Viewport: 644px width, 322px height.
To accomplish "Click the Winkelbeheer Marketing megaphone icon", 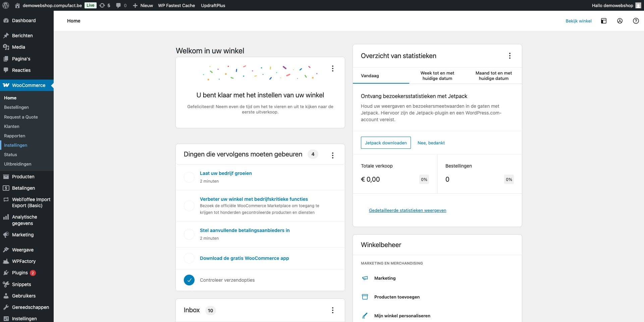I will (365, 278).
